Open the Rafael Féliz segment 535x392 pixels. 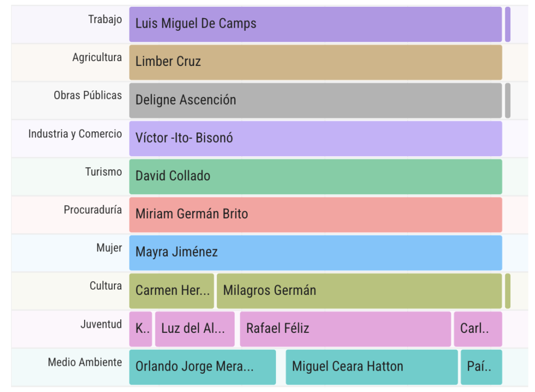click(x=346, y=329)
